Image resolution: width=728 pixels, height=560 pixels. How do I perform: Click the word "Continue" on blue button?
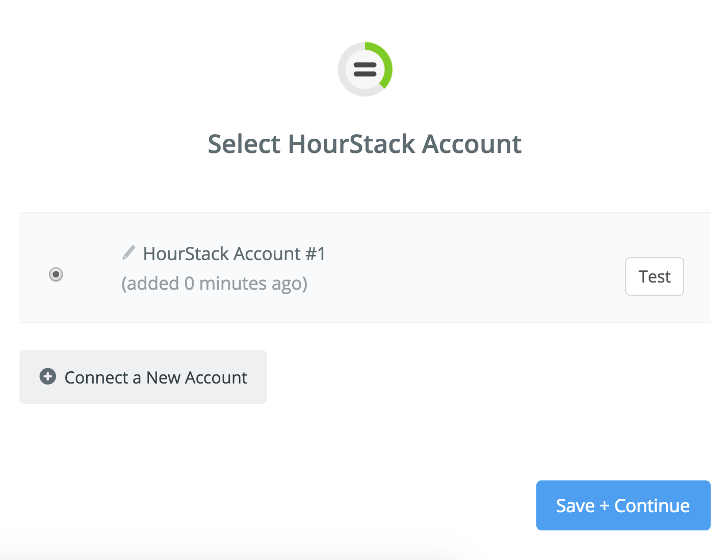[x=652, y=506]
